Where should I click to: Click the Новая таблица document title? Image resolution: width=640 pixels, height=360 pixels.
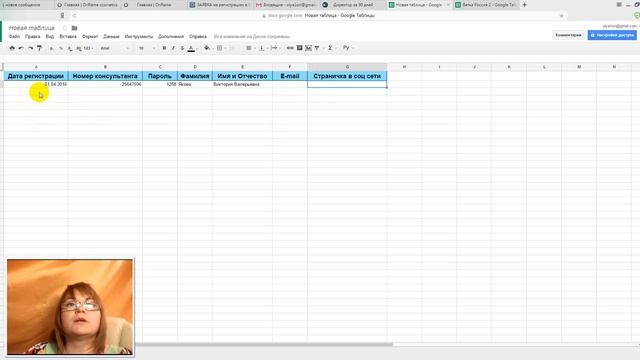[x=31, y=28]
